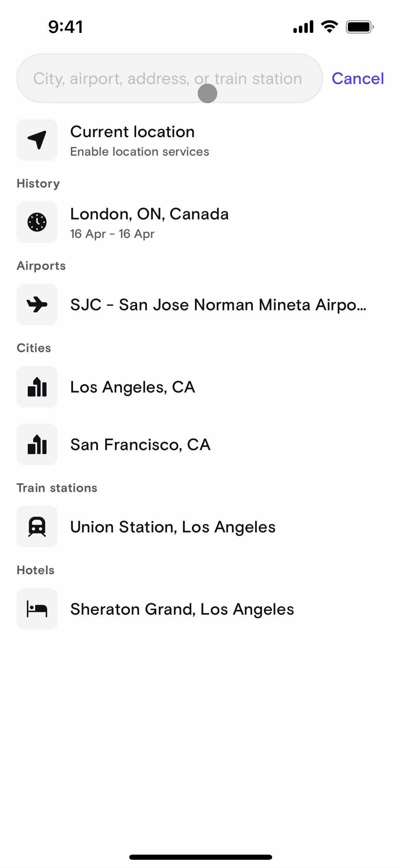The width and height of the screenshot is (401, 868).
Task: Cancel the location search
Action: click(x=357, y=79)
